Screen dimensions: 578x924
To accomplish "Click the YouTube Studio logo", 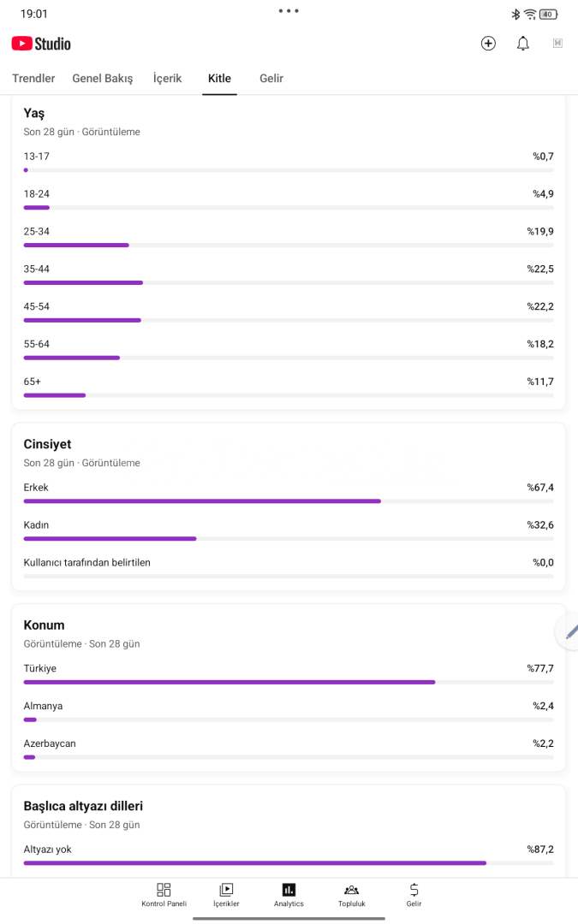I will click(41, 44).
